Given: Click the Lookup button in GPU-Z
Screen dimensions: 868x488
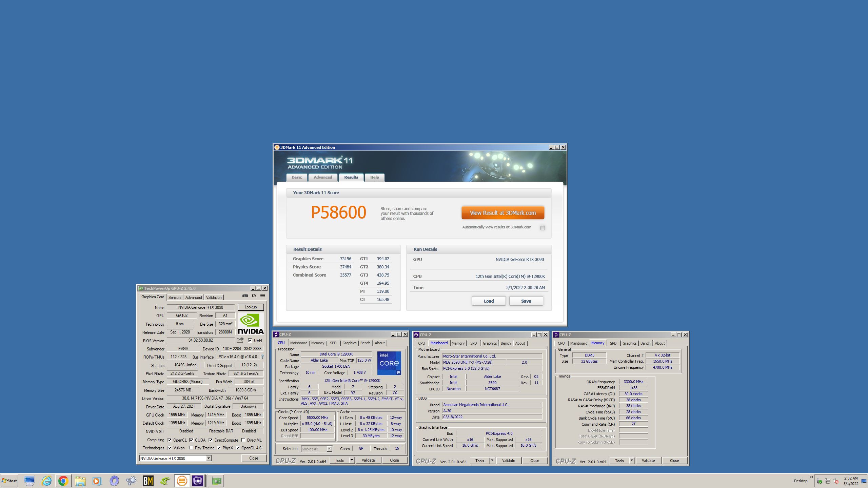Looking at the screenshot, I should (251, 307).
